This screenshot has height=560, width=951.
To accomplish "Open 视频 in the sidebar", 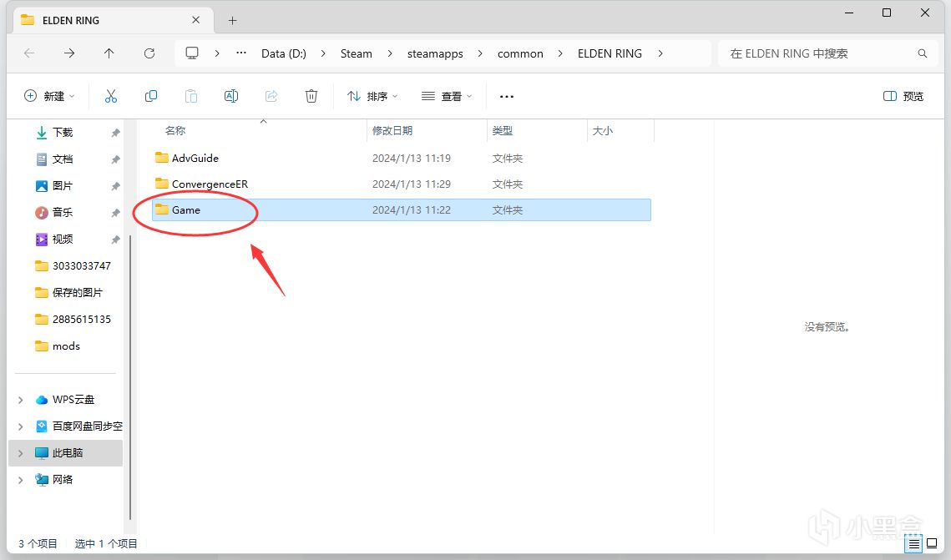I will coord(63,239).
